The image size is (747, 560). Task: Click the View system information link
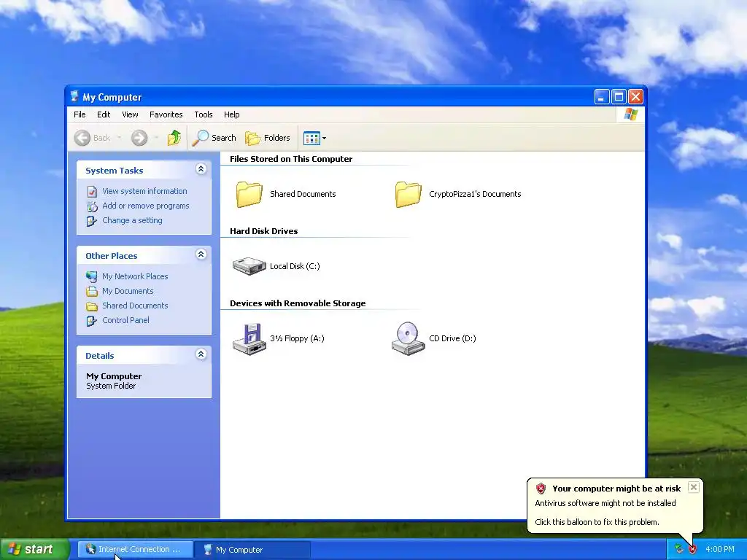[x=144, y=191]
